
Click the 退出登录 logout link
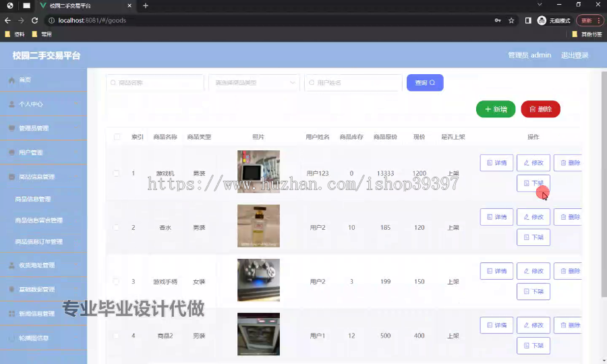[x=575, y=55]
